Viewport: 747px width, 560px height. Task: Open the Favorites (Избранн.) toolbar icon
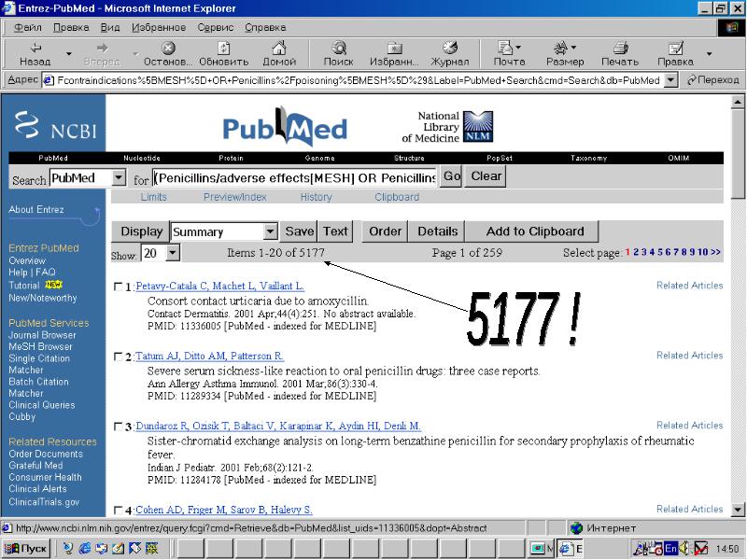(394, 49)
